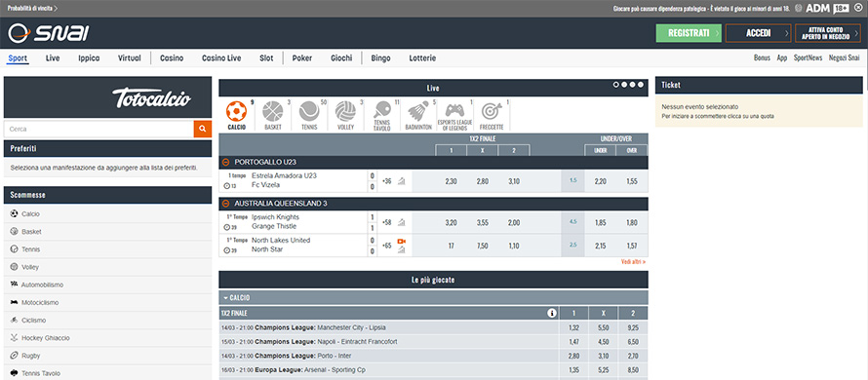The width and height of the screenshot is (868, 380).
Task: Select the Tennis live sport icon
Action: click(309, 115)
